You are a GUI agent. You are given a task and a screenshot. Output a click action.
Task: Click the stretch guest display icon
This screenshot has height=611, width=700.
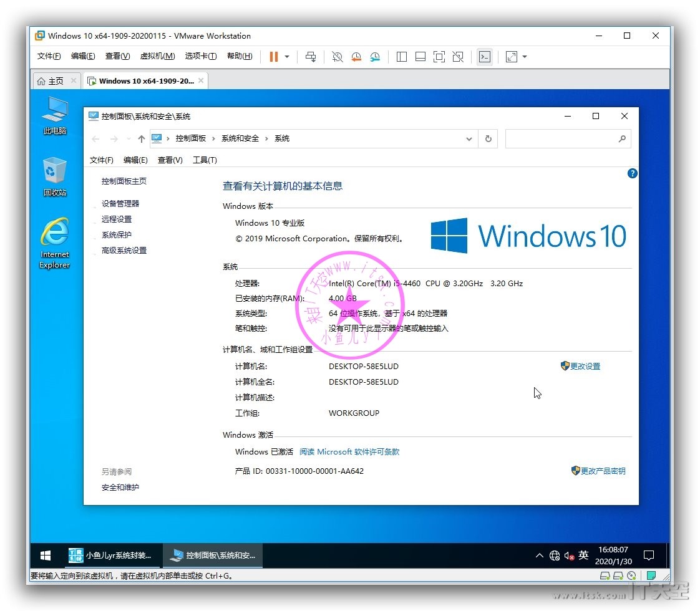[x=511, y=57]
